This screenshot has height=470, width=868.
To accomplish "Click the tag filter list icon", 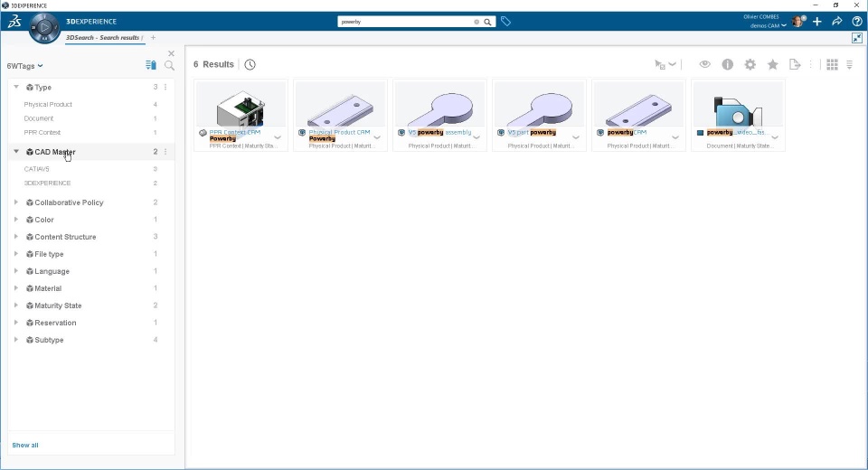I will click(x=151, y=65).
